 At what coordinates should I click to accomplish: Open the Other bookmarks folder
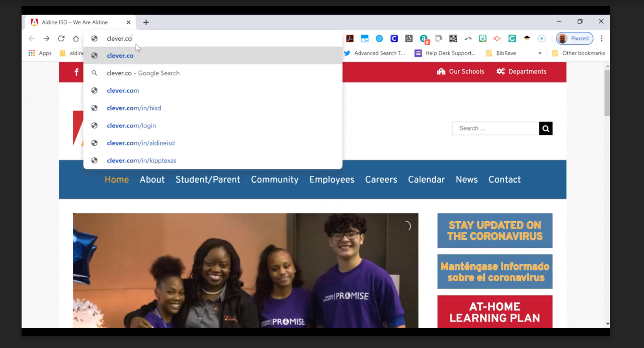578,53
